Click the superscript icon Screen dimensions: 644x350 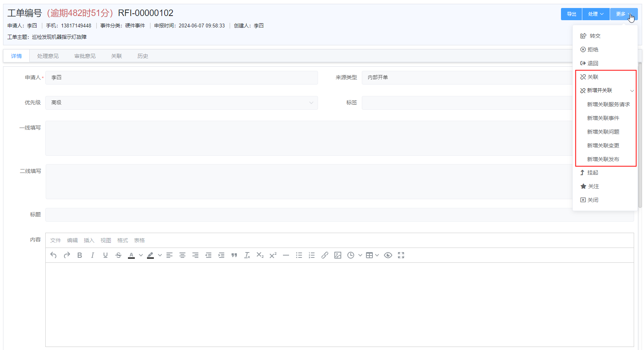(273, 255)
